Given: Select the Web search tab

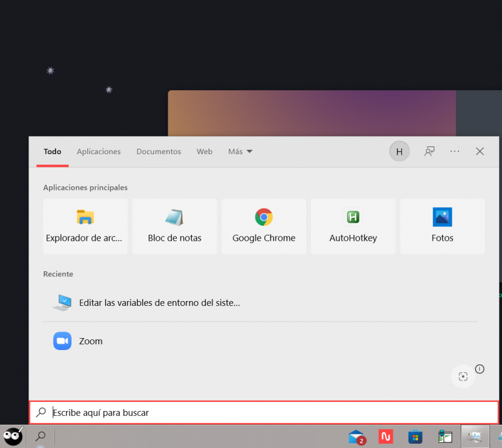Looking at the screenshot, I should 204,152.
